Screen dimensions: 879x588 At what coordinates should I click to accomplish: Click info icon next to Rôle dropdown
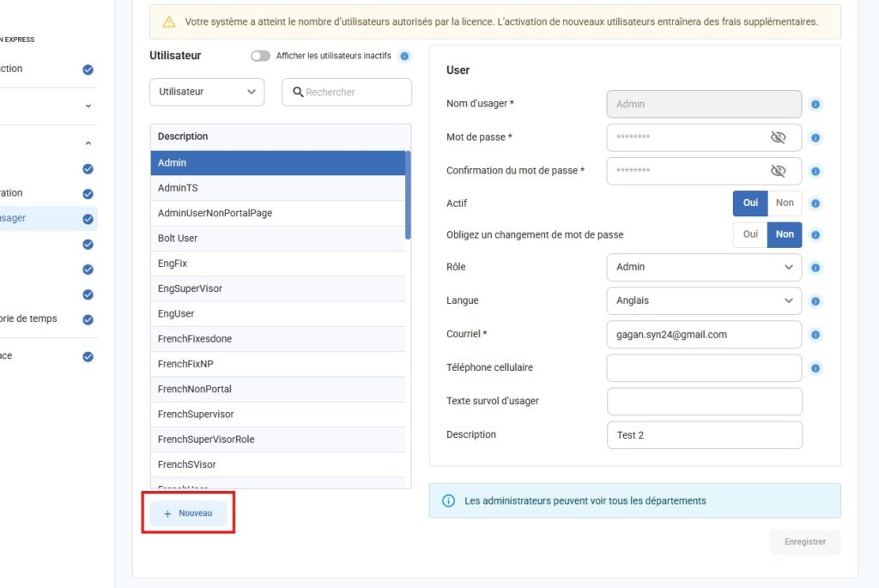coord(815,268)
